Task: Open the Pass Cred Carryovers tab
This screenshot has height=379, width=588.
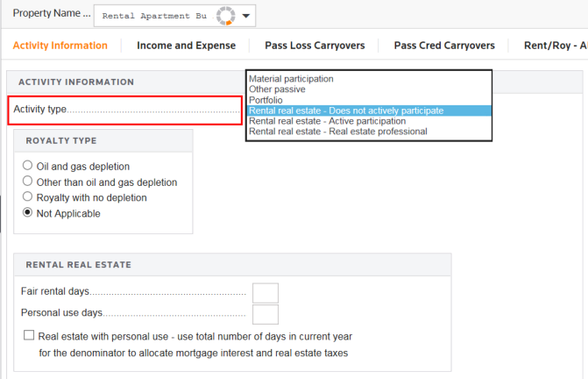Action: (444, 46)
